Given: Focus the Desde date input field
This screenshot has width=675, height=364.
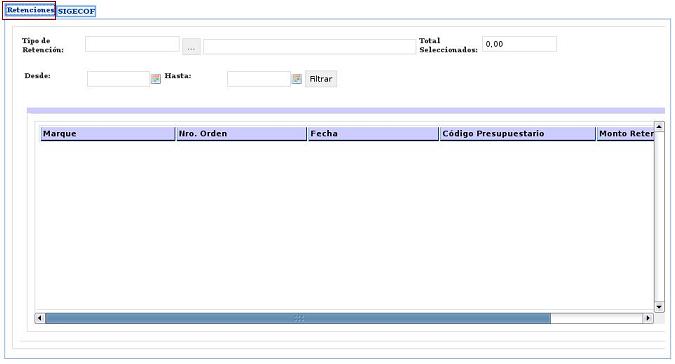Looking at the screenshot, I should coord(118,79).
